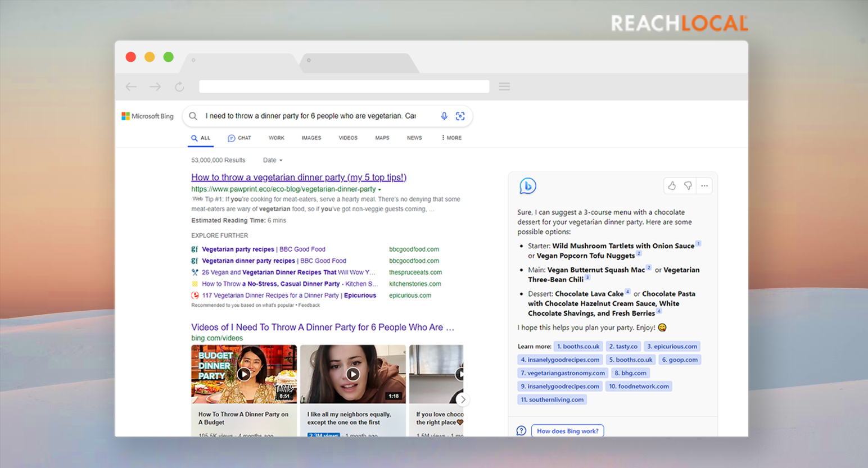Screen dimensions: 868x468
Task: Click the green maximize window dot
Action: click(168, 57)
